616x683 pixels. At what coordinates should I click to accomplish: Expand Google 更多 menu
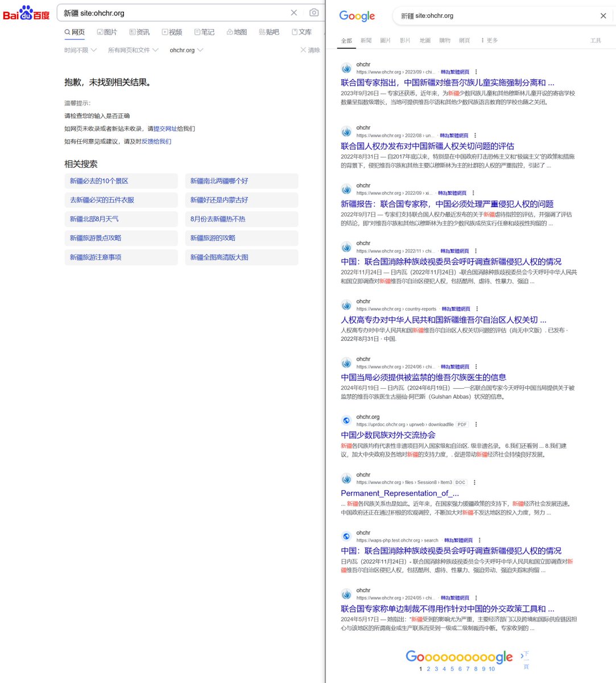[x=489, y=40]
